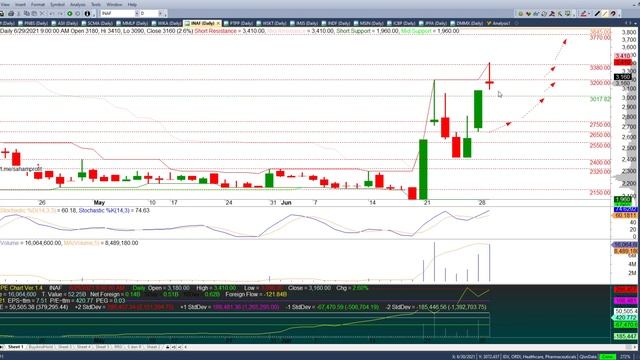Image resolution: width=640 pixels, height=360 pixels.
Task: Click the Redo arrow icon
Action: [61, 13]
